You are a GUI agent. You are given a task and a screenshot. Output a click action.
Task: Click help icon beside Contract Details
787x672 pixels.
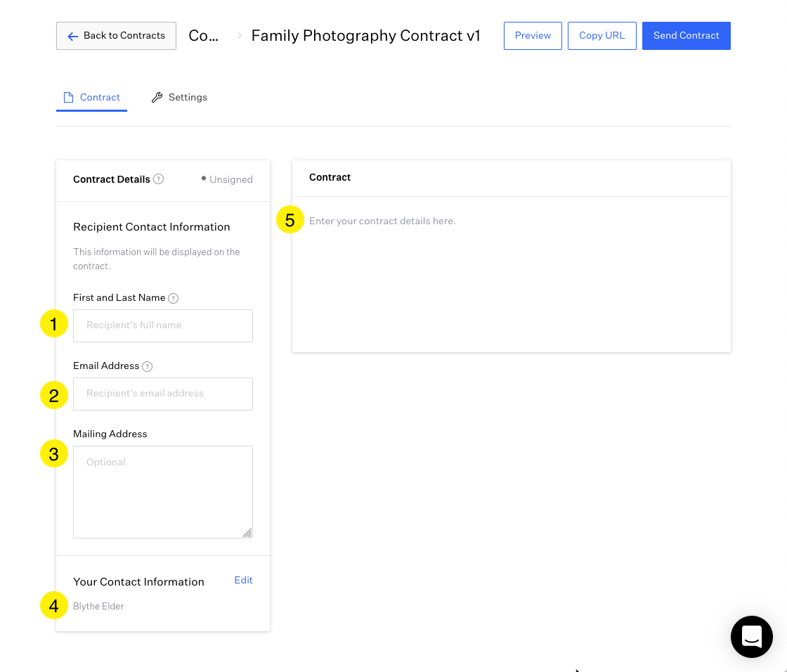(159, 179)
